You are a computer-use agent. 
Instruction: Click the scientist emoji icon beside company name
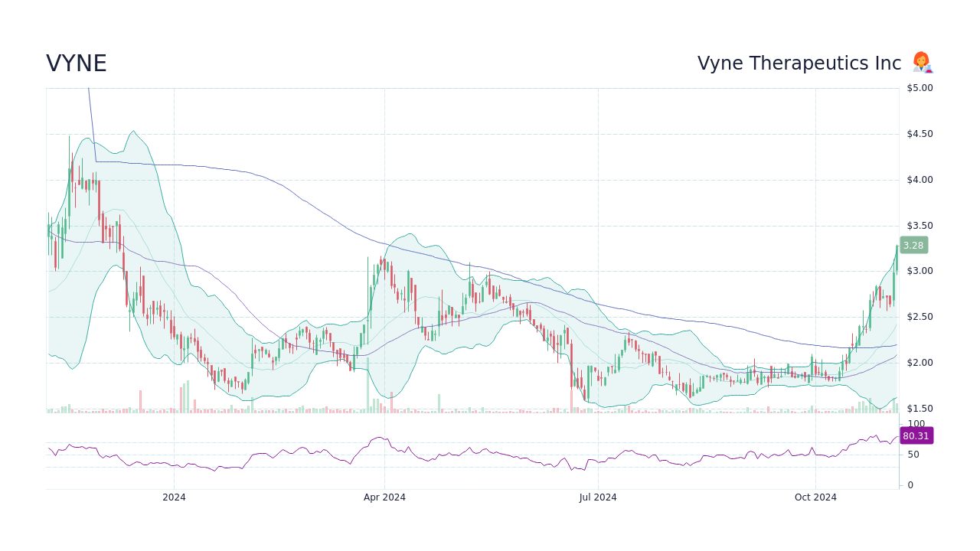coord(922,63)
